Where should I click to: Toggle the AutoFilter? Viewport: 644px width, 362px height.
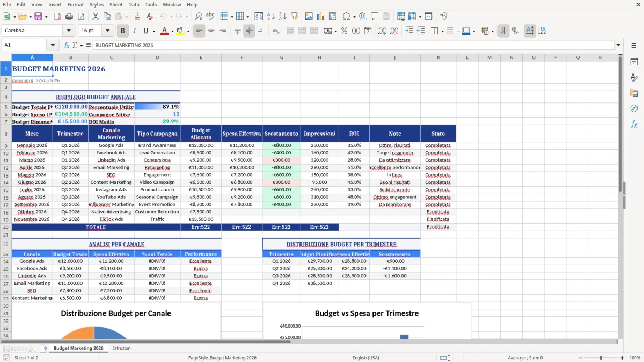[294, 17]
